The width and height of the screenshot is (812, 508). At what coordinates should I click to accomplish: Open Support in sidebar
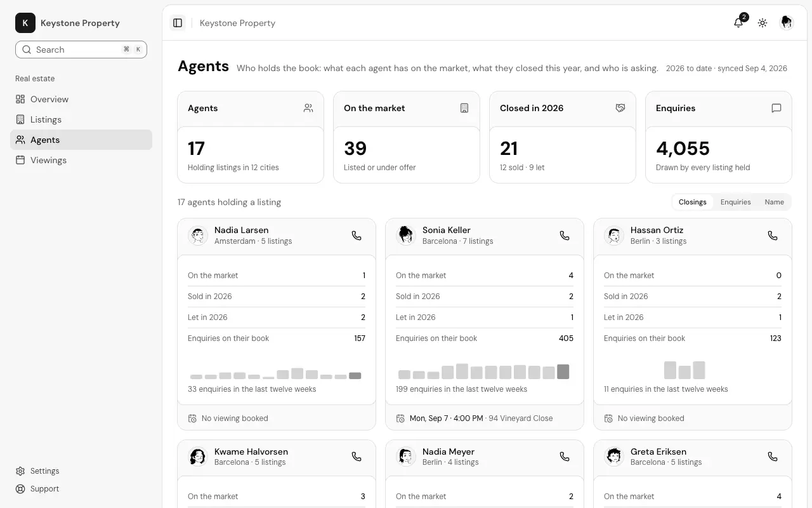tap(81, 489)
